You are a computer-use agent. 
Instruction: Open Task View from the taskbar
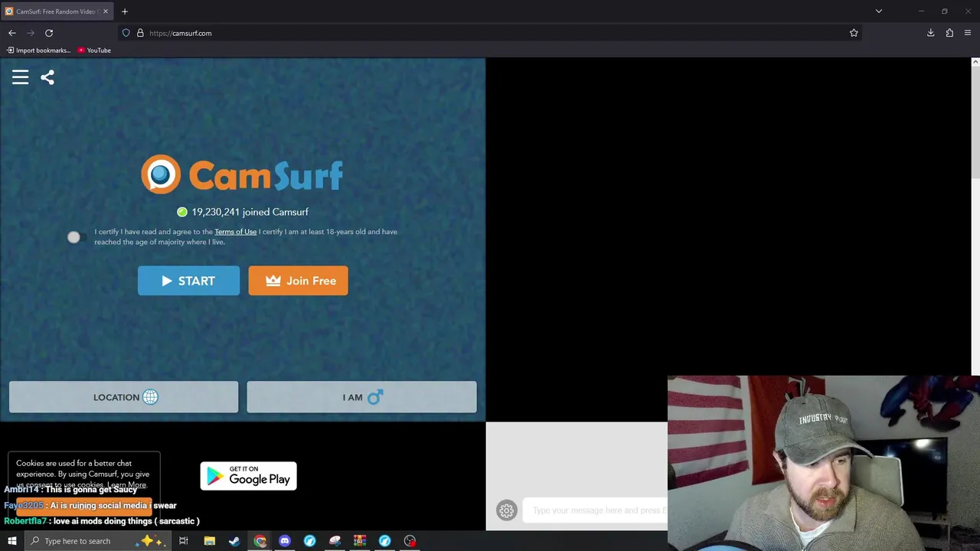[x=184, y=541]
